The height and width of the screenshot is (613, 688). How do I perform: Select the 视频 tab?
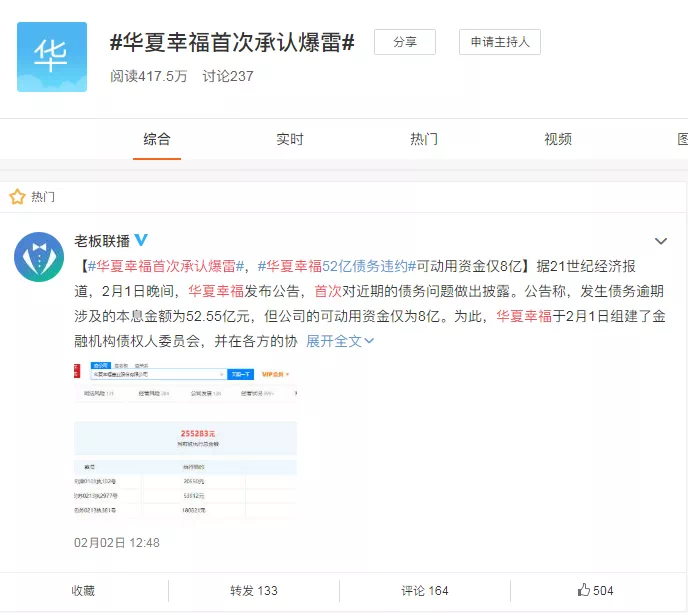558,139
